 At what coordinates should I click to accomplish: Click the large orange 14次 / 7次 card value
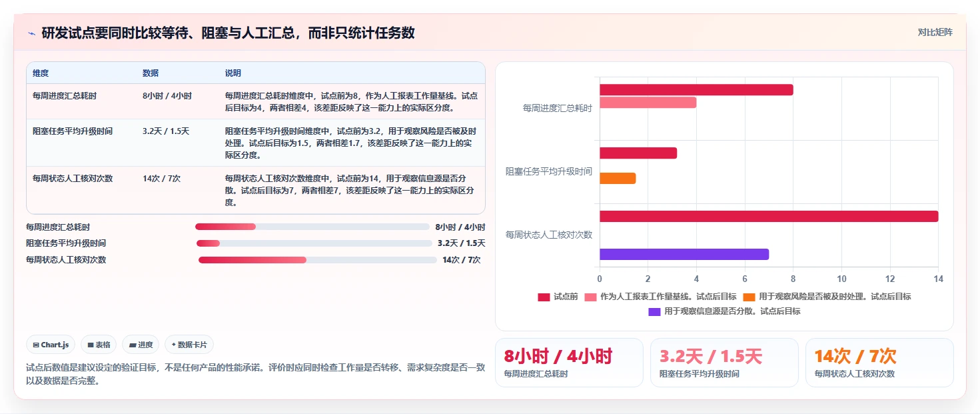coord(855,356)
